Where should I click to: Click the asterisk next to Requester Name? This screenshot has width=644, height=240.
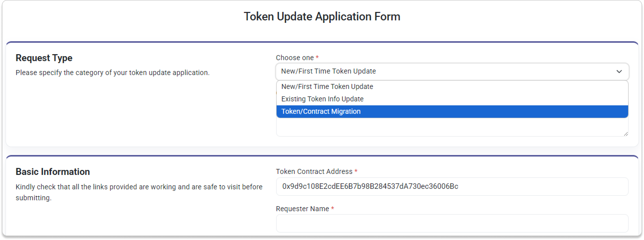click(332, 209)
